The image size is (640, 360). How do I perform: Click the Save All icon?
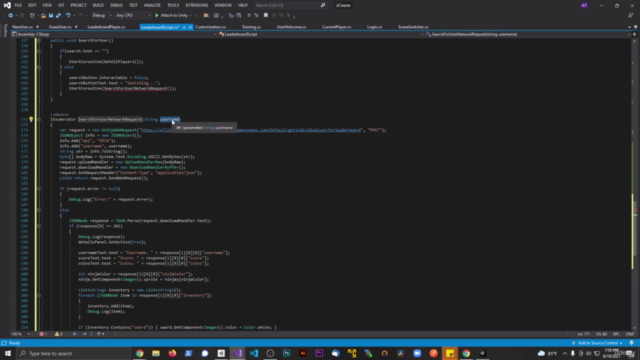(58, 16)
